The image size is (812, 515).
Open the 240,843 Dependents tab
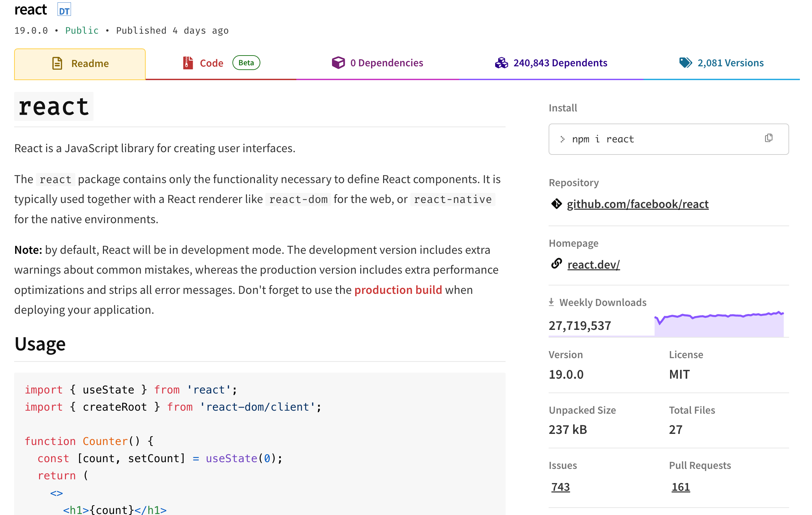[560, 63]
